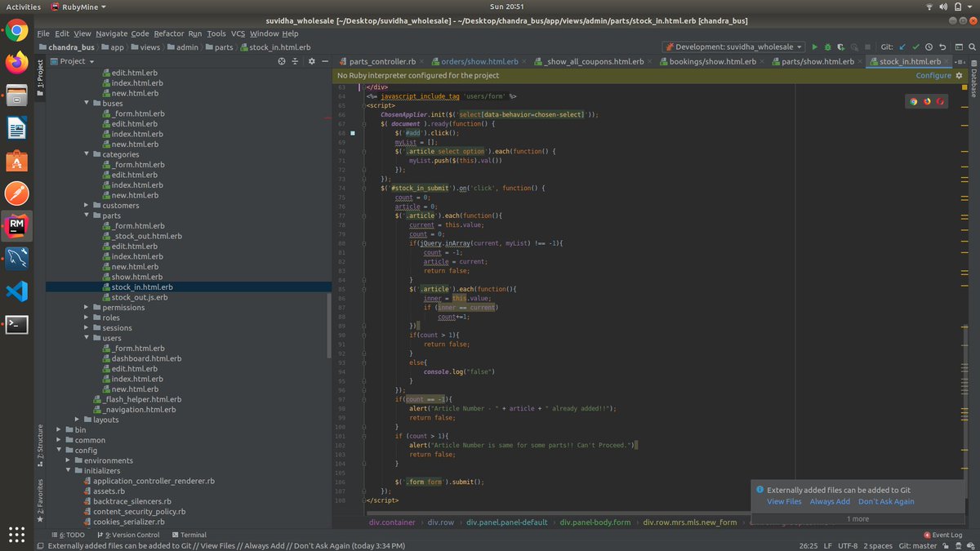
Task: Open in Chrome from editor browser icons
Action: [x=914, y=101]
